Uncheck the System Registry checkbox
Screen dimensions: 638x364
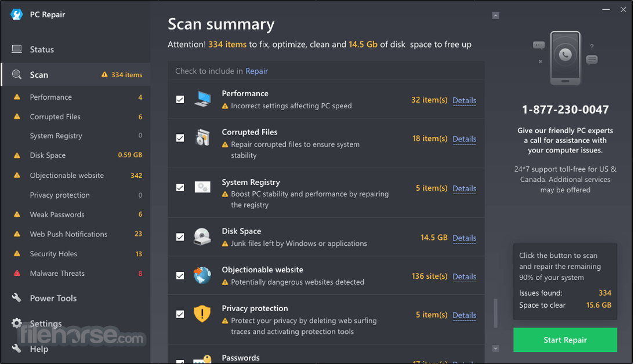pos(180,187)
